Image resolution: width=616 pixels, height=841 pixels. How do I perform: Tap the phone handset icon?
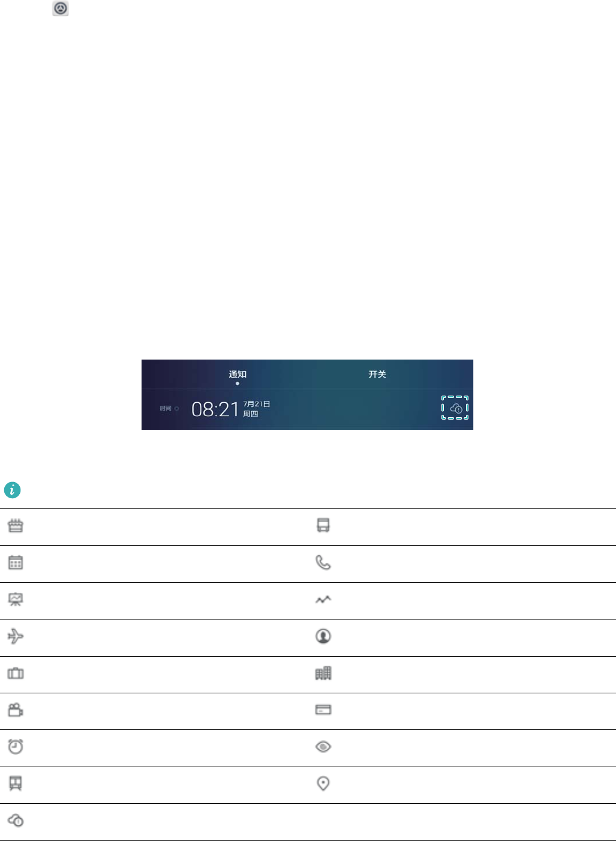coord(323,562)
